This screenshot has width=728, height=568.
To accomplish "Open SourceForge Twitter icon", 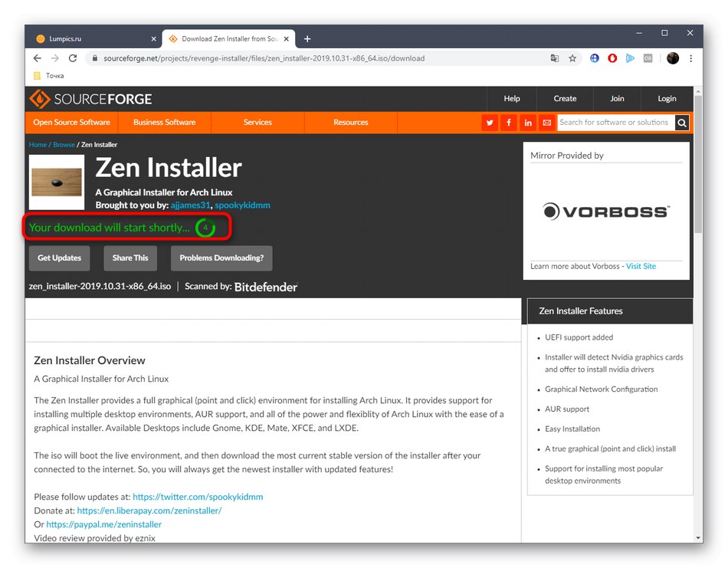I will (x=490, y=123).
